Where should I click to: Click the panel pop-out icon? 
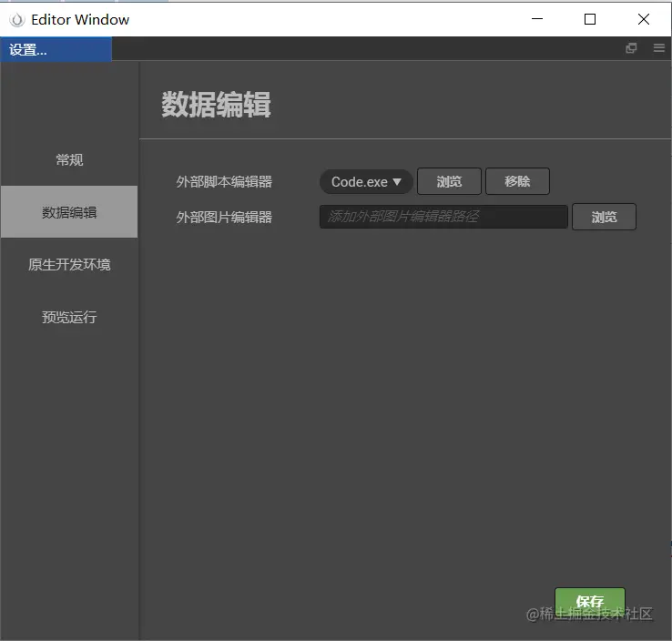click(631, 48)
